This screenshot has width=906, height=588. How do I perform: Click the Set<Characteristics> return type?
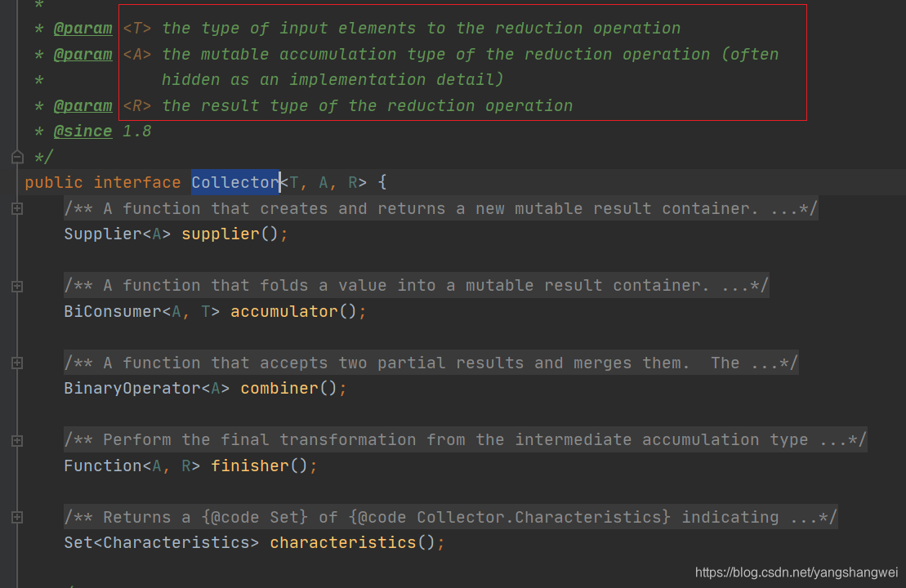coord(161,542)
